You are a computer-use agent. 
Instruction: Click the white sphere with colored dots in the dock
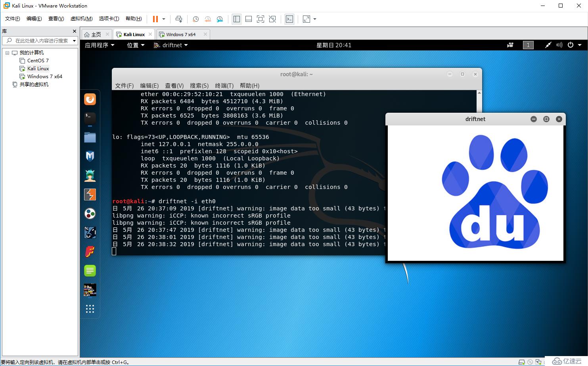pyautogui.click(x=90, y=214)
